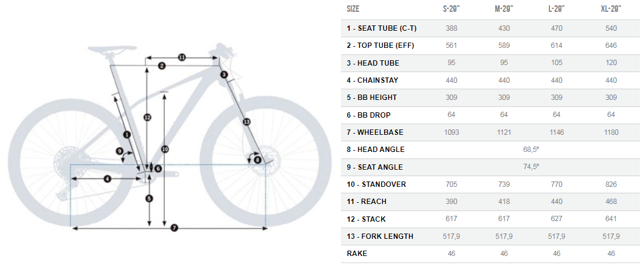Select the head tube marker 3
644x269 pixels.
(x=224, y=74)
